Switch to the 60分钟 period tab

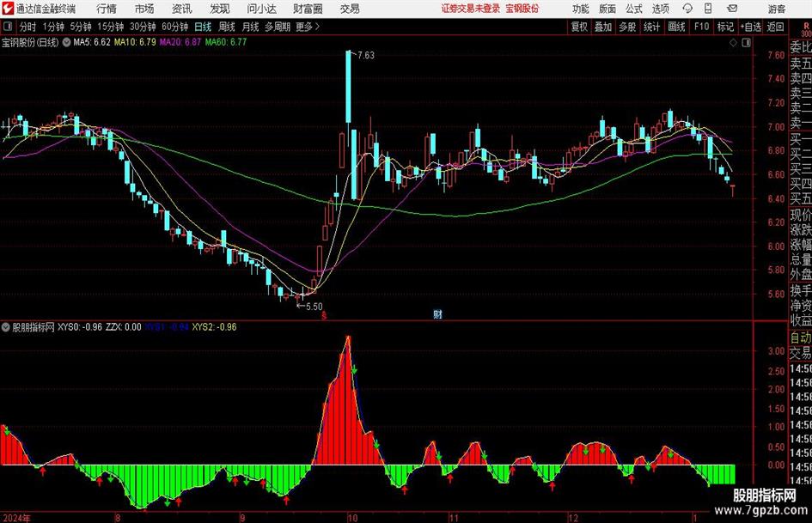click(x=174, y=27)
